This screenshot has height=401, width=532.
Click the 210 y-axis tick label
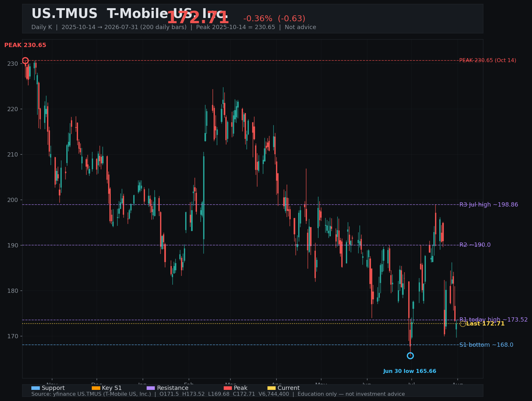(12, 154)
